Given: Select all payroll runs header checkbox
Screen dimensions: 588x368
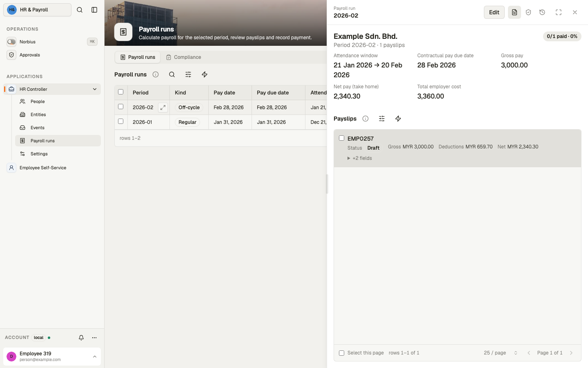Looking at the screenshot, I should 120,92.
